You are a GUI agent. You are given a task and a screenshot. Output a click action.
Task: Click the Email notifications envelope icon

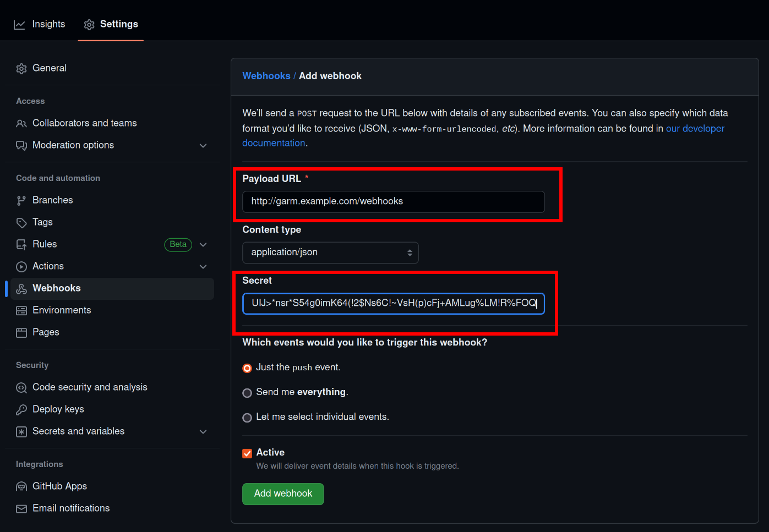click(x=21, y=509)
